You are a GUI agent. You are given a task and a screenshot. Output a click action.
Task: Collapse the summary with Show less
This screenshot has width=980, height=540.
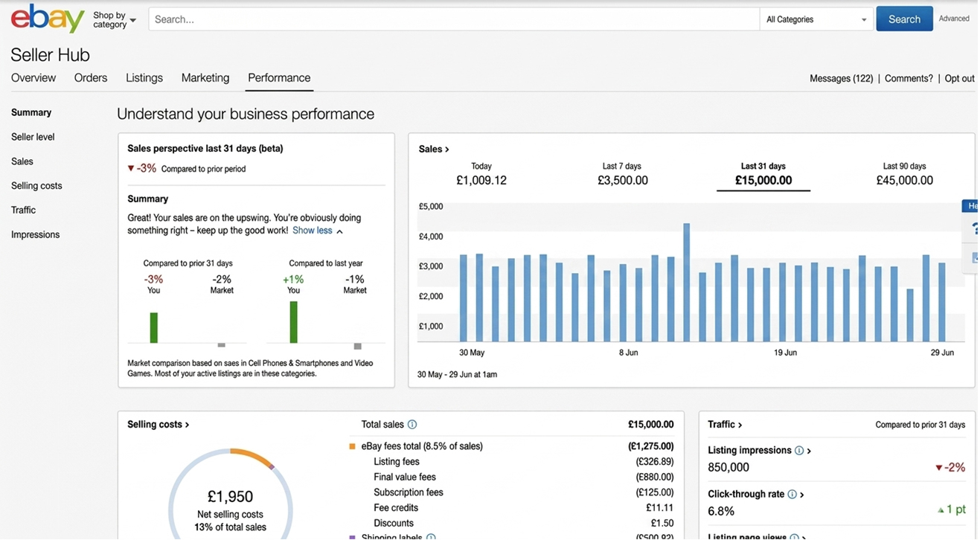tap(318, 231)
